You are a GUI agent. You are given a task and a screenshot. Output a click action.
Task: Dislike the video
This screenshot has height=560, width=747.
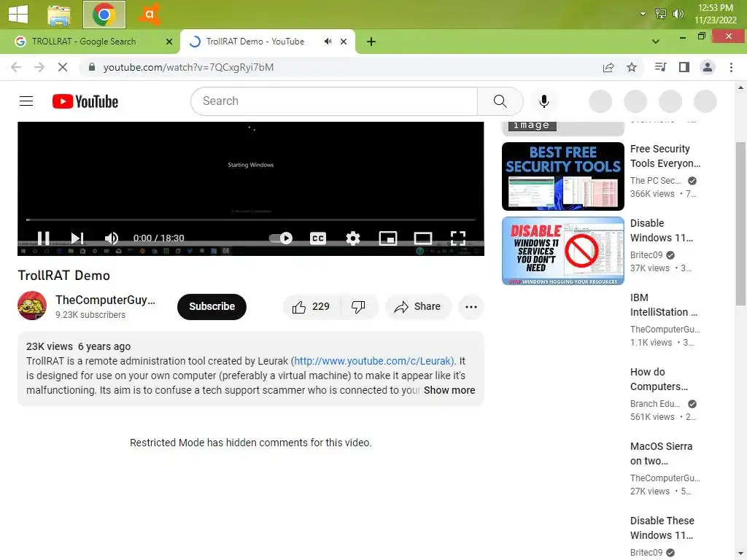point(359,307)
